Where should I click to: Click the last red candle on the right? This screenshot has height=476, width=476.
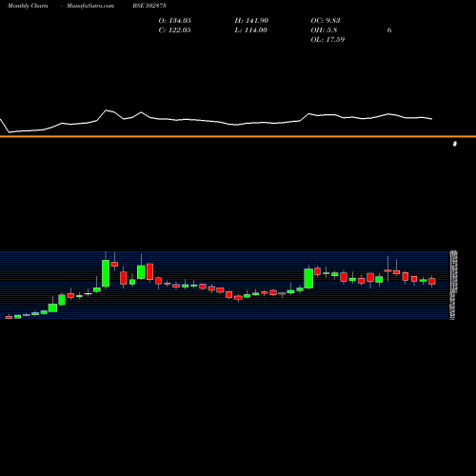pos(432,282)
